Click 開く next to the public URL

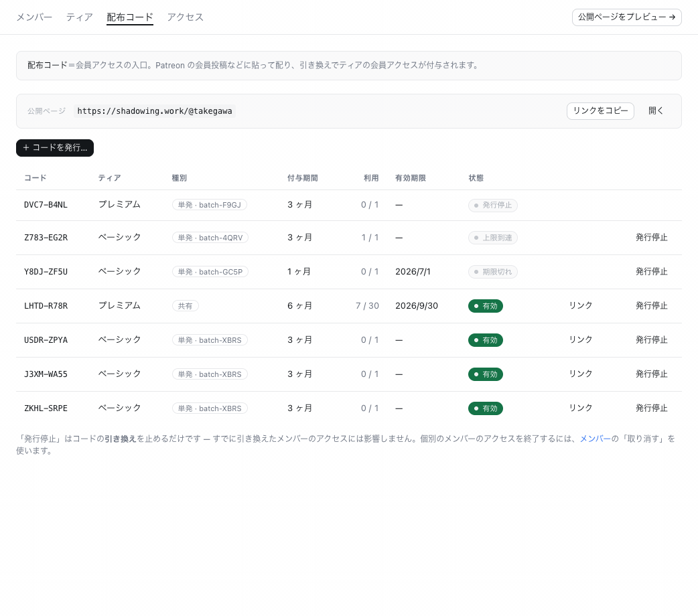pyautogui.click(x=656, y=111)
